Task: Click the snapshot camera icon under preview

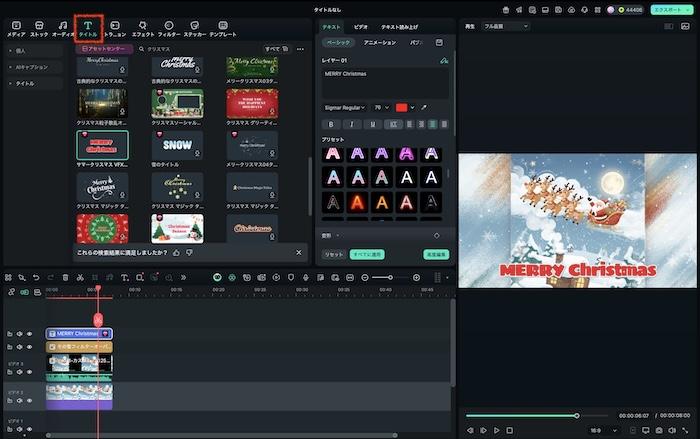Action: coord(659,430)
